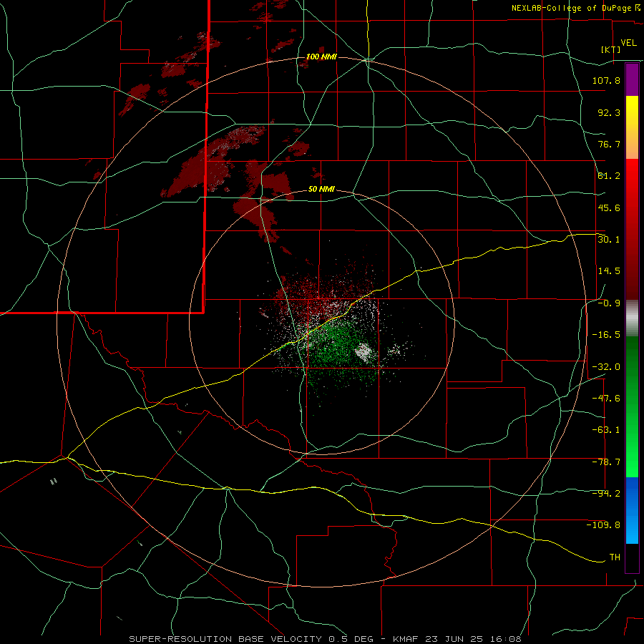Click the 76.7 scale label
Viewport: 644px width, 644px height.
[x=609, y=144]
